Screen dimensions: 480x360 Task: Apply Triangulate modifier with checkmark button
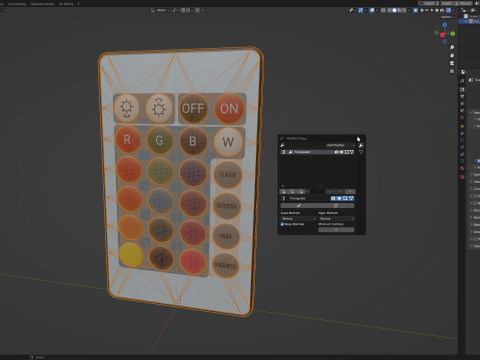coord(299,206)
